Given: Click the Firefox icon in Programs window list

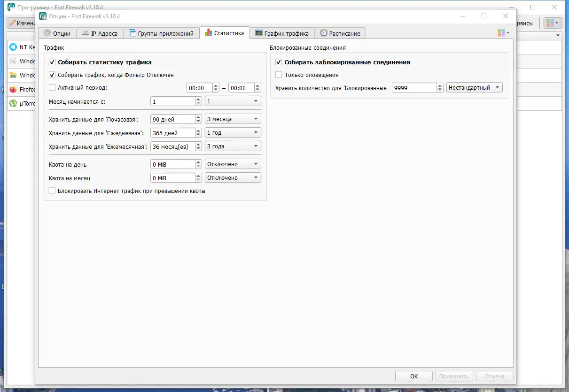Looking at the screenshot, I should [x=13, y=89].
